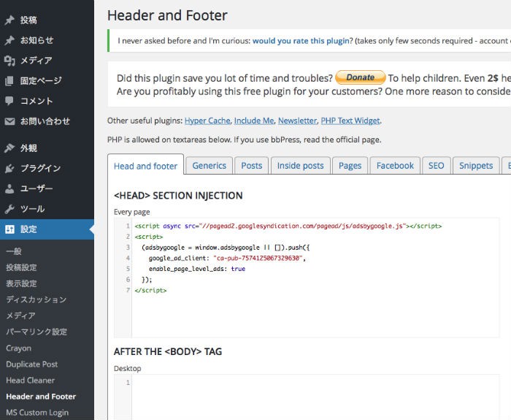Go to メディア settings submenu

point(20,316)
